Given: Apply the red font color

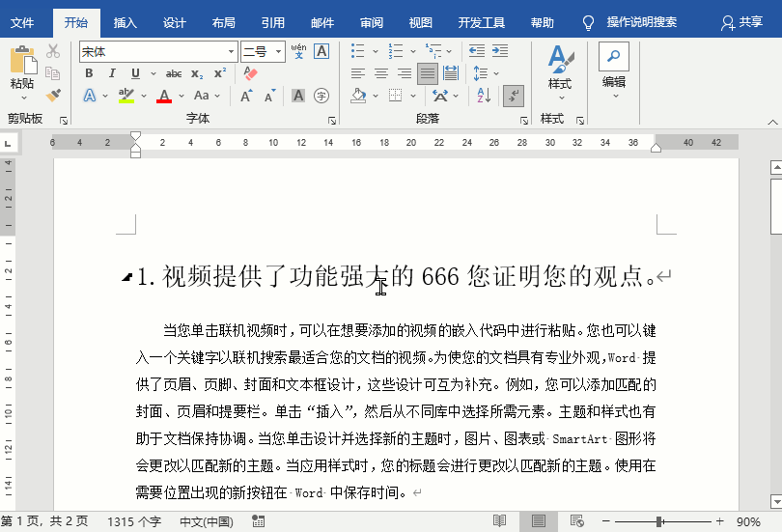Looking at the screenshot, I should (164, 96).
